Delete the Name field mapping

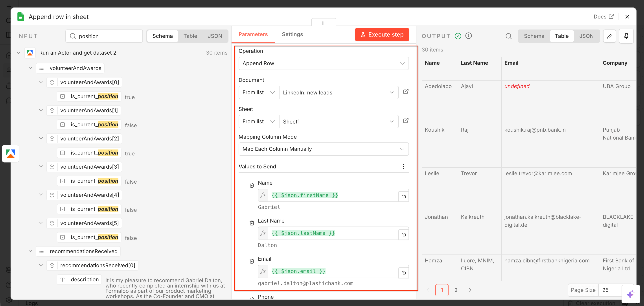252,185
